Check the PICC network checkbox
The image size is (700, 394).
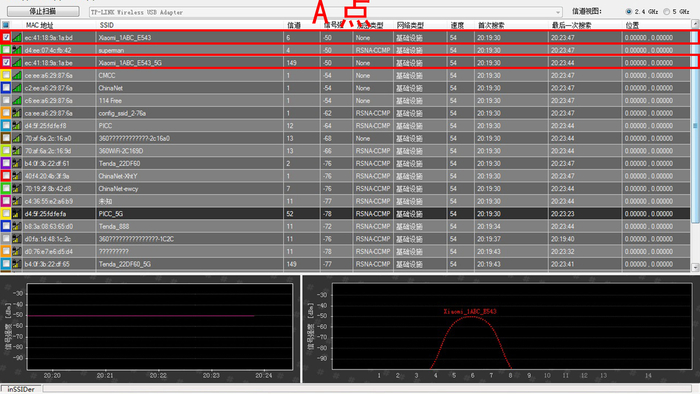point(6,125)
